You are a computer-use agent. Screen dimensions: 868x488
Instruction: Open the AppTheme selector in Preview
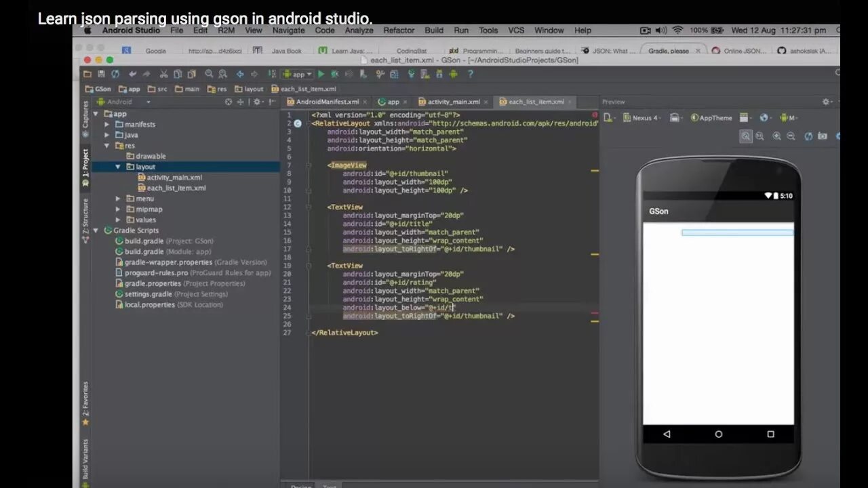712,118
